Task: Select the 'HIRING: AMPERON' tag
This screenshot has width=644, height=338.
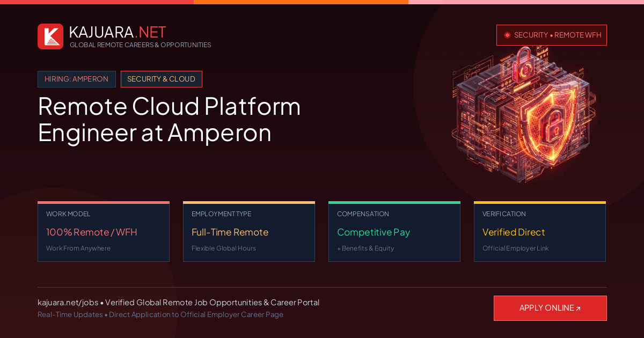Action: click(77, 79)
